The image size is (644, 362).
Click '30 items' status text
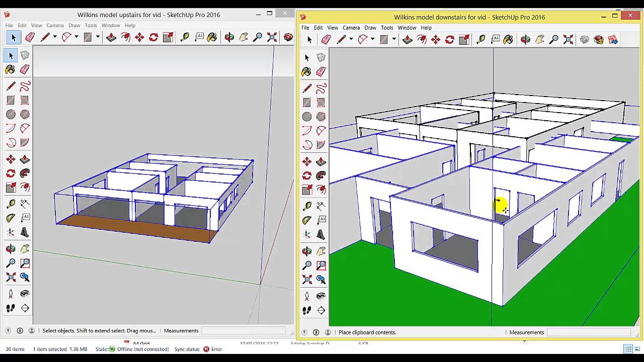coord(15,349)
